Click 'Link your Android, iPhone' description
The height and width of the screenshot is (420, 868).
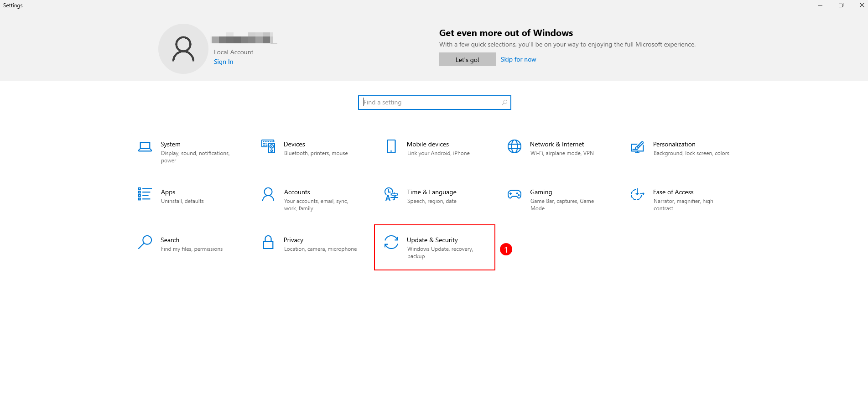(x=438, y=153)
